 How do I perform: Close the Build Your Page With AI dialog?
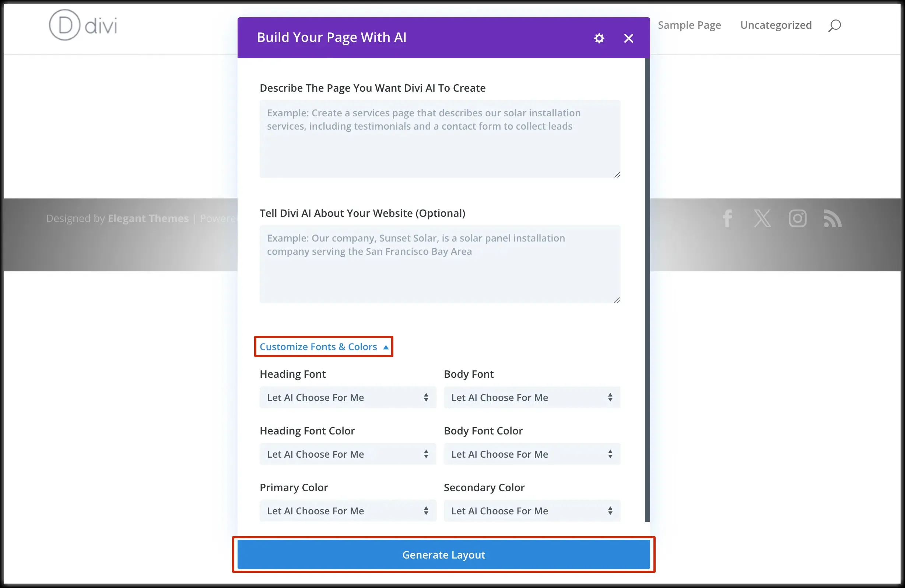(628, 38)
